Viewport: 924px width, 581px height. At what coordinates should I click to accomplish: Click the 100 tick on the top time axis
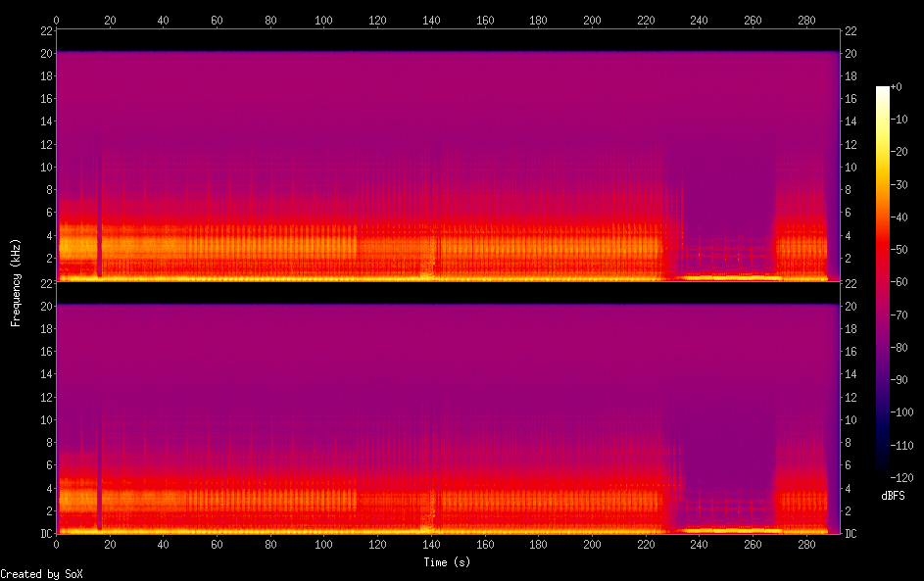(x=324, y=19)
